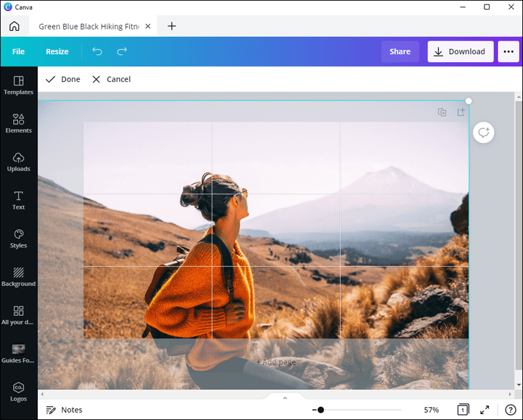Open a new tab with plus icon

point(172,26)
